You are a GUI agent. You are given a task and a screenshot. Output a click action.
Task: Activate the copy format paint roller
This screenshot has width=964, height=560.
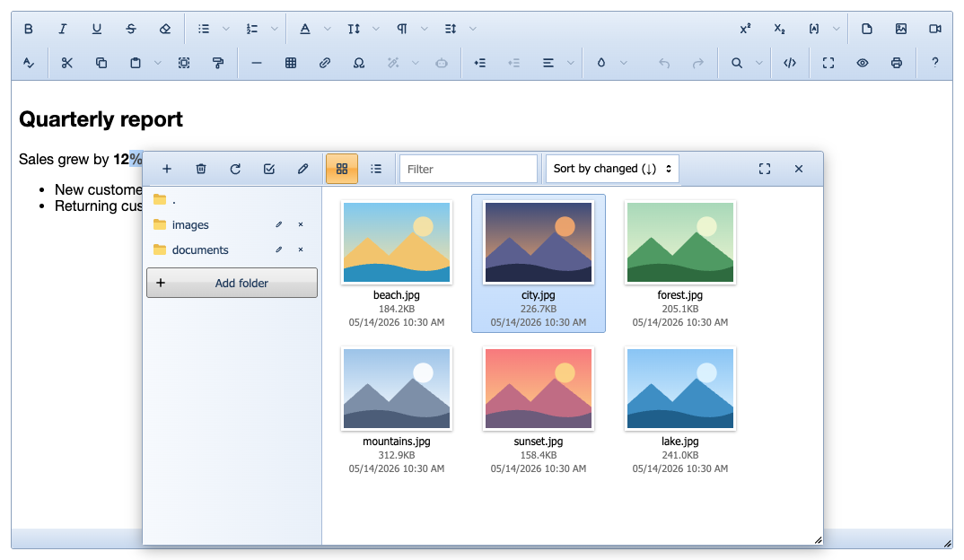(217, 63)
